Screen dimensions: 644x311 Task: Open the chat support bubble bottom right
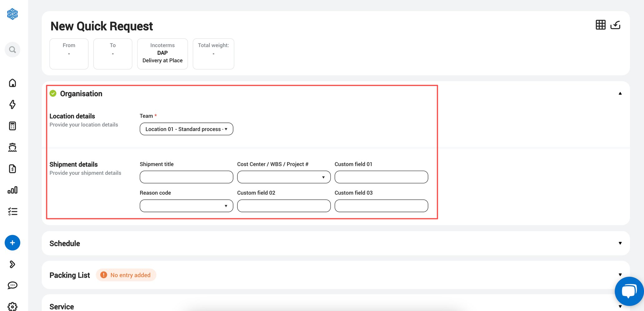(x=629, y=291)
